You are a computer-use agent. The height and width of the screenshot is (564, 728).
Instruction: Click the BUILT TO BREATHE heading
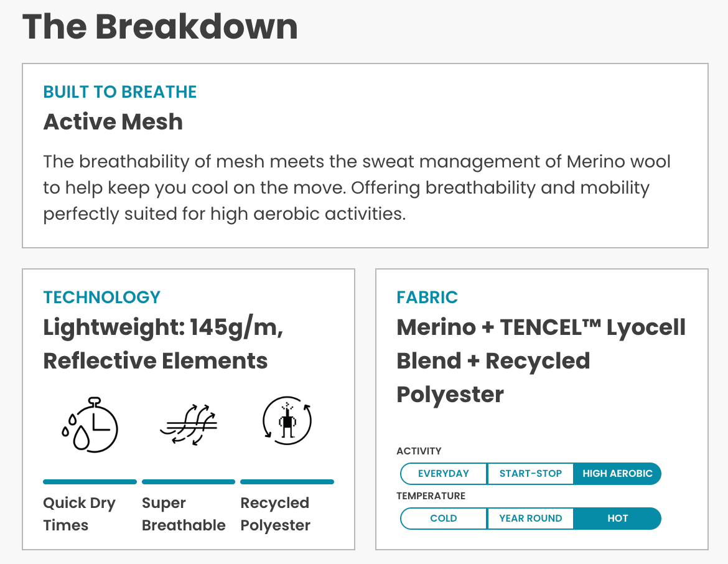tap(119, 92)
